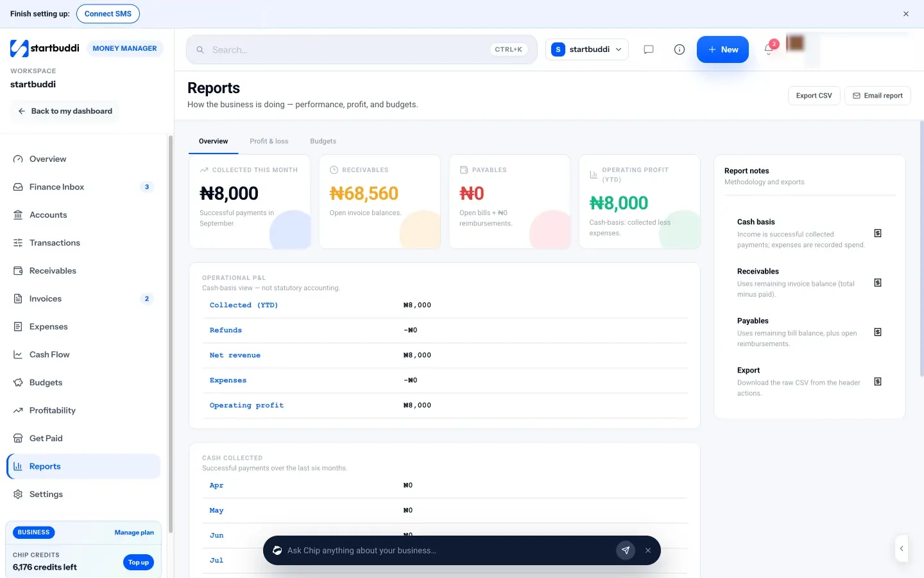Open the Budgets page in sidebar

83,383
